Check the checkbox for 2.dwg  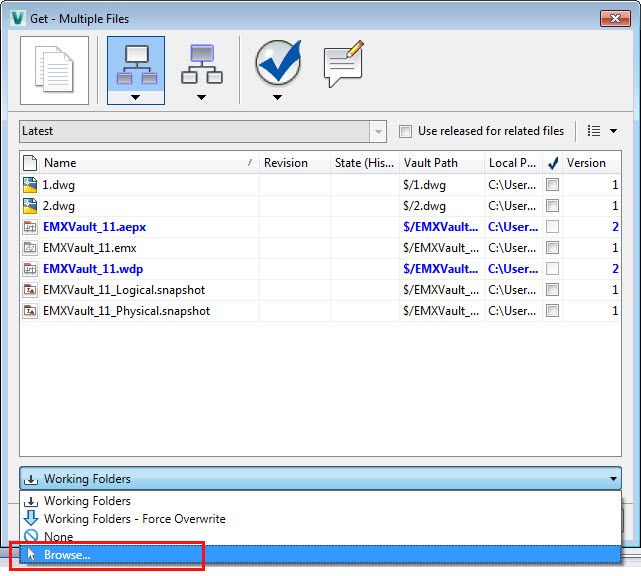(x=552, y=205)
